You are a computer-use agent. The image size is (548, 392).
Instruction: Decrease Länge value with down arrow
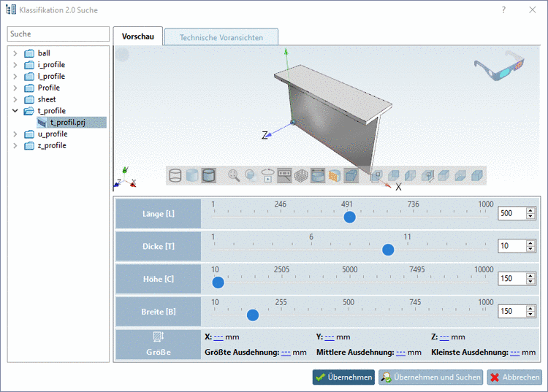(530, 216)
